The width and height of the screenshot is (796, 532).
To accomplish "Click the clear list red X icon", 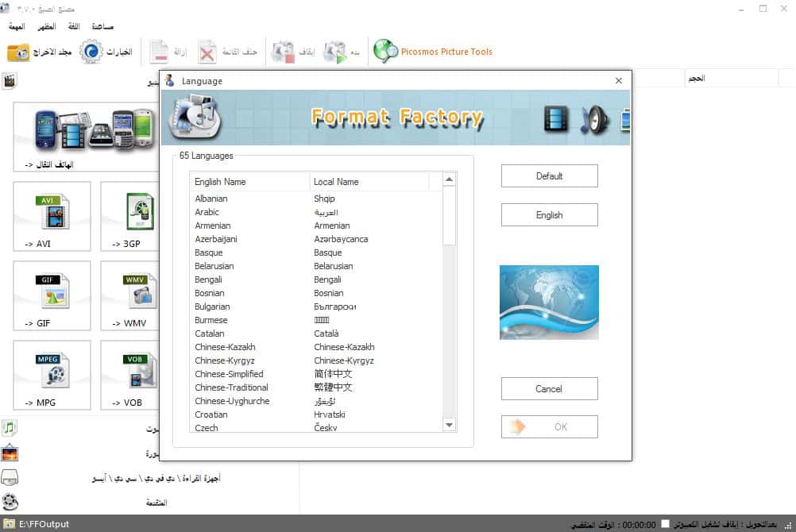I will pyautogui.click(x=207, y=52).
